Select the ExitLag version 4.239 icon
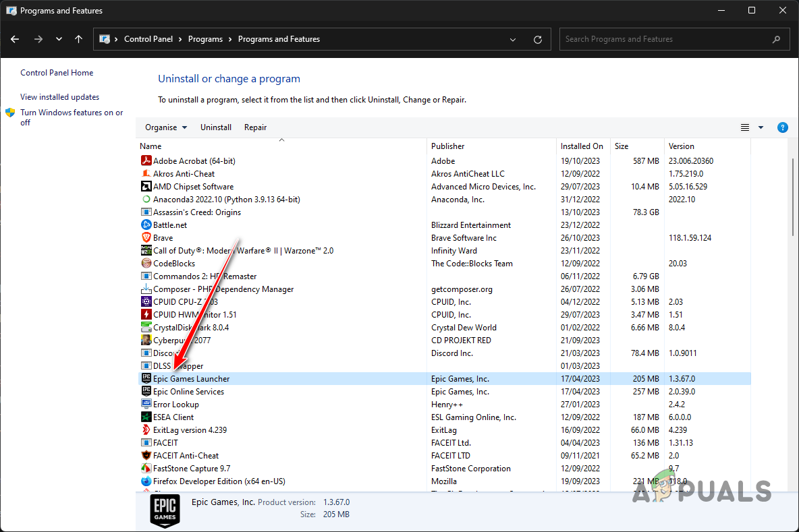 [x=146, y=430]
